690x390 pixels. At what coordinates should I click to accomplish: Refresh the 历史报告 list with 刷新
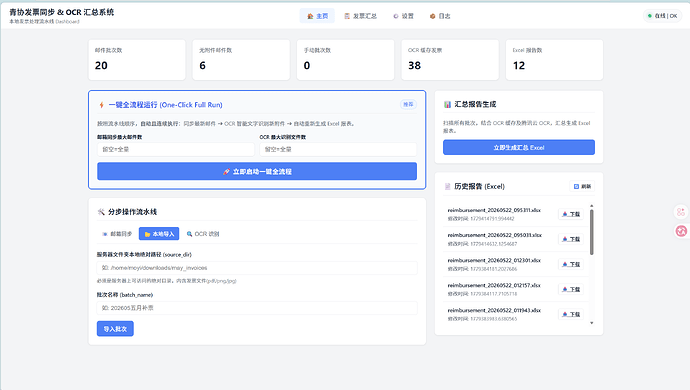click(x=582, y=186)
